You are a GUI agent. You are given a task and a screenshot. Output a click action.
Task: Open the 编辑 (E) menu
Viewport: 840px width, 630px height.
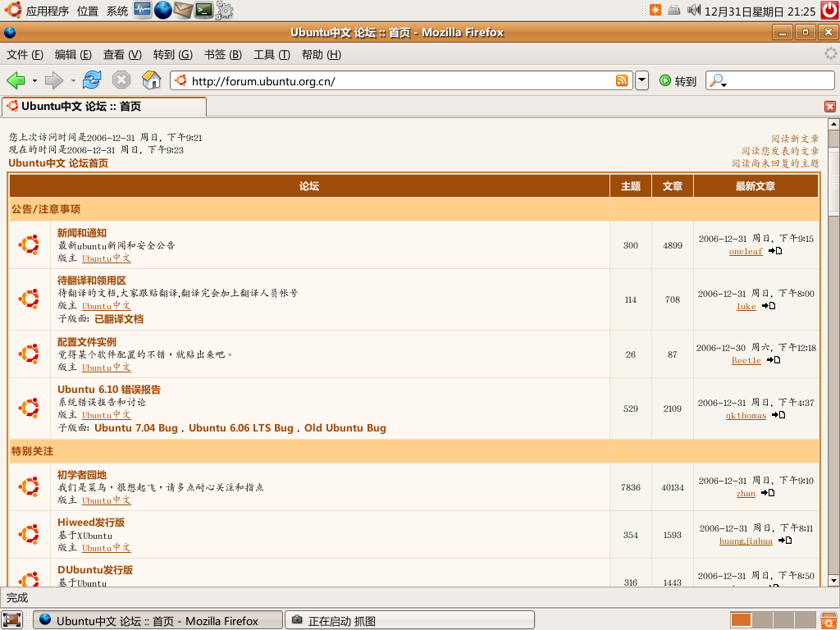[73, 55]
